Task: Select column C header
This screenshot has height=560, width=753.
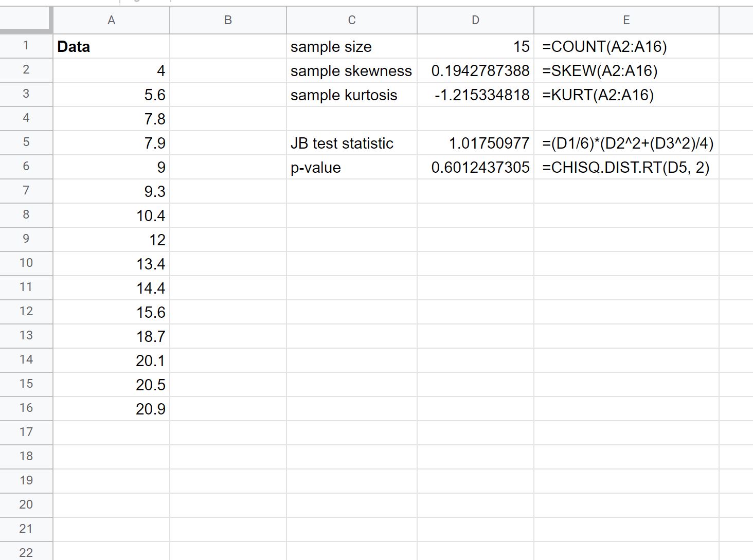Action: (x=352, y=20)
